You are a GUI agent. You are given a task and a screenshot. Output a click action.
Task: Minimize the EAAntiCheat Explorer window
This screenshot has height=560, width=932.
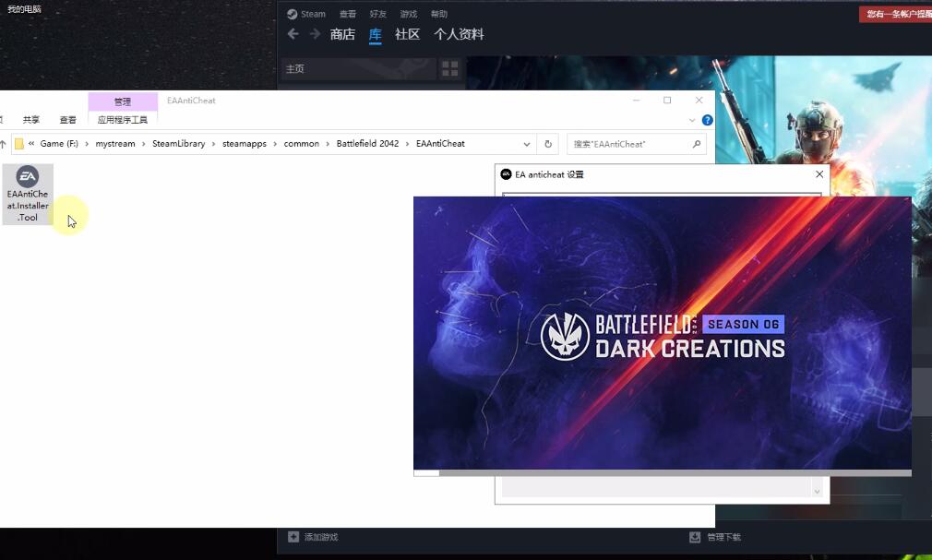pos(636,101)
